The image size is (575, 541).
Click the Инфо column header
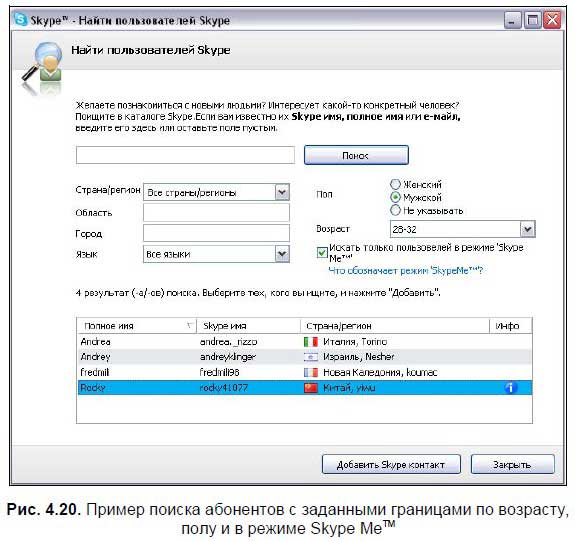pyautogui.click(x=511, y=326)
